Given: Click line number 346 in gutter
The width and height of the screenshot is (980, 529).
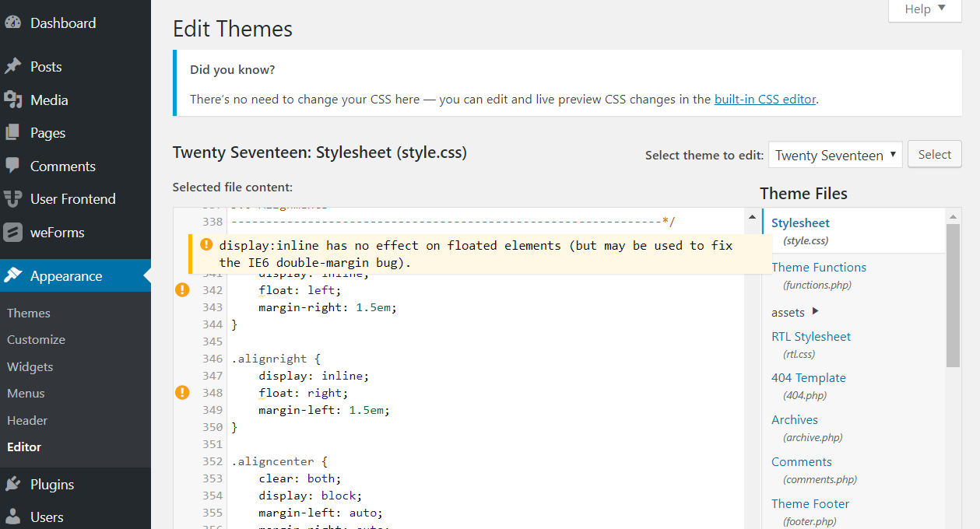Looking at the screenshot, I should click(x=213, y=359).
